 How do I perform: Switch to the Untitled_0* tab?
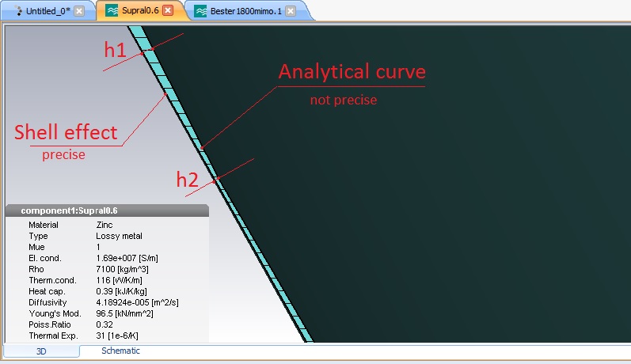(48, 11)
